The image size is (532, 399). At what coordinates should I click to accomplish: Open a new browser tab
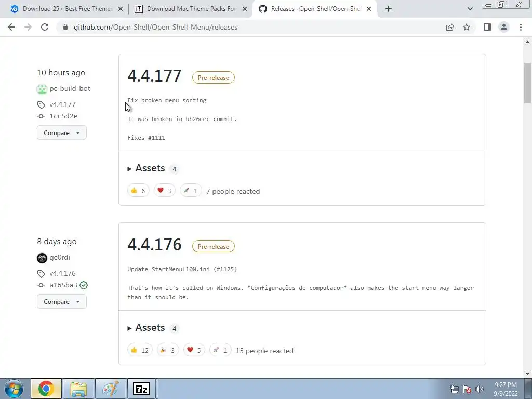(389, 9)
